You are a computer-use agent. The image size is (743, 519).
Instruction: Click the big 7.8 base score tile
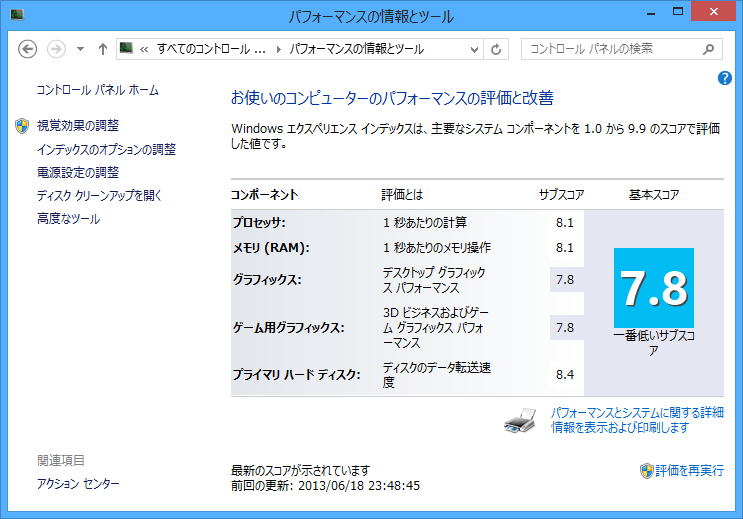(x=654, y=288)
